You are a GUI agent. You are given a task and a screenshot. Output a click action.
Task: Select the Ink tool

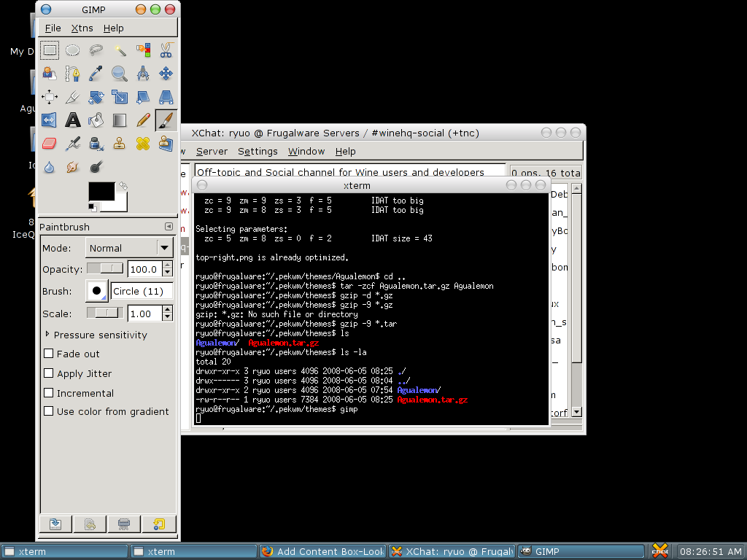click(96, 144)
